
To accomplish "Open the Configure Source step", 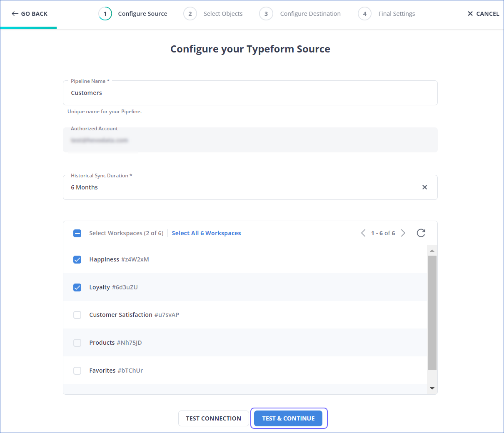I will coord(105,13).
